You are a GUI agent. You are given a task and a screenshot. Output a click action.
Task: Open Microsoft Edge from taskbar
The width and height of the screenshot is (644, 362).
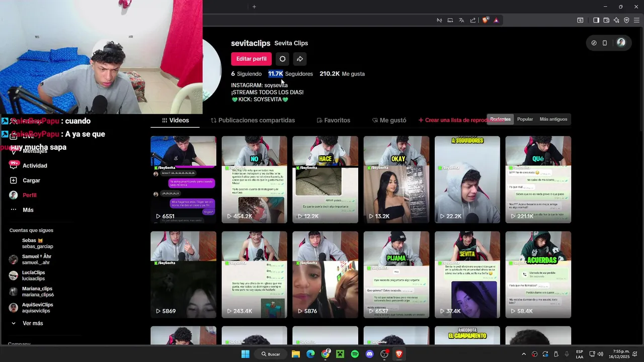[310, 354]
